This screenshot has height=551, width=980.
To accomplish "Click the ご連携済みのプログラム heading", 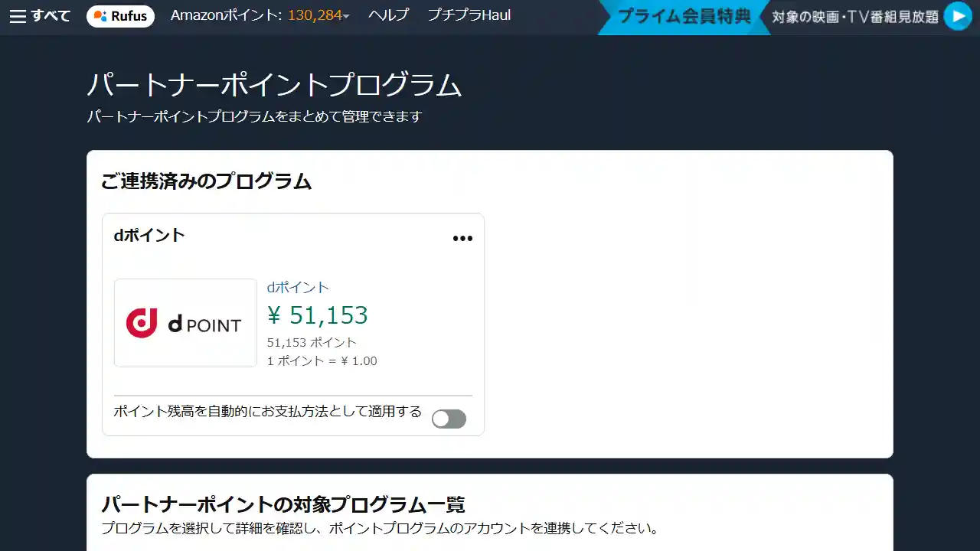I will [207, 181].
